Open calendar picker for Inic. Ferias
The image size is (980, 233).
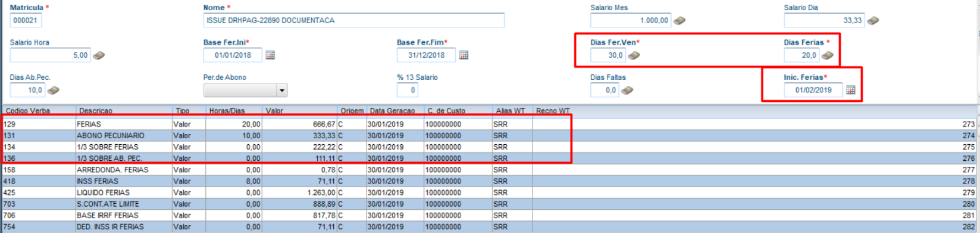(x=851, y=90)
